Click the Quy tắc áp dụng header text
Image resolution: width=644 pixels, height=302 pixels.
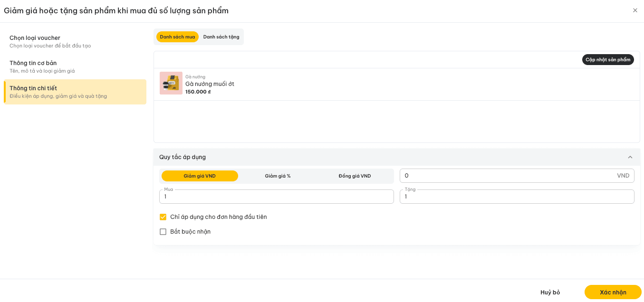183,157
